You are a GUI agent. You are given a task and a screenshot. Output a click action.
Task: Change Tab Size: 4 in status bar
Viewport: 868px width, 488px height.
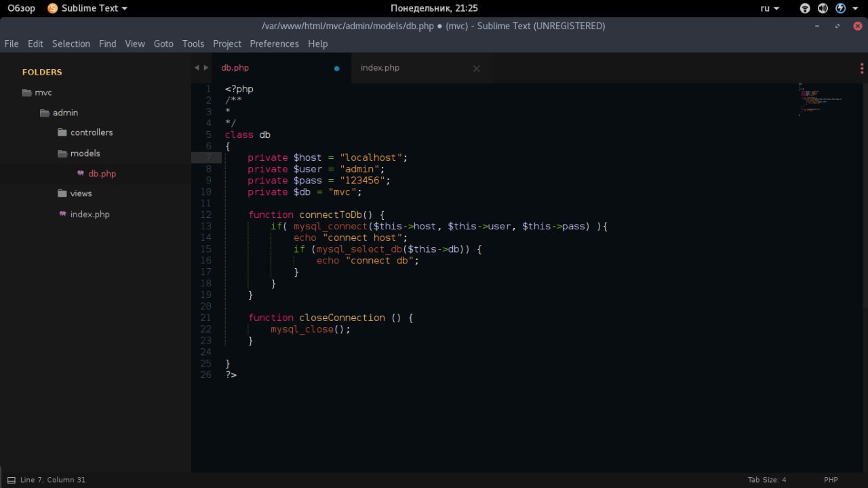tap(766, 480)
